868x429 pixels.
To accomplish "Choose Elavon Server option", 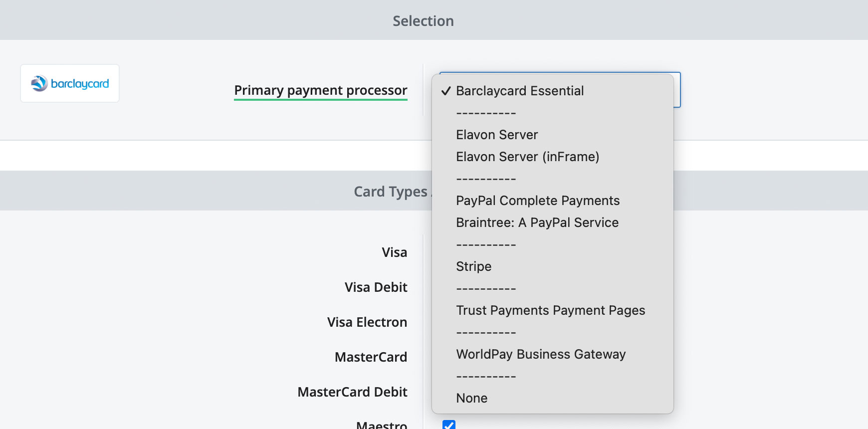I will [497, 135].
